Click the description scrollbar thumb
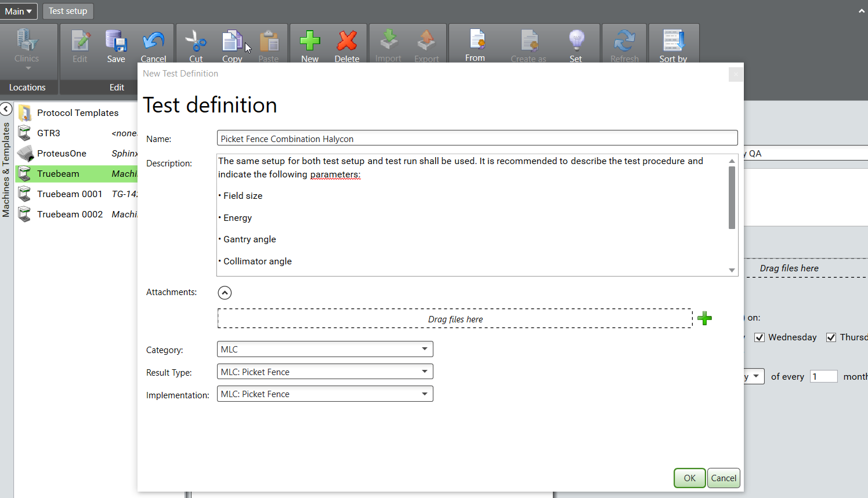The image size is (868, 498). 732,197
